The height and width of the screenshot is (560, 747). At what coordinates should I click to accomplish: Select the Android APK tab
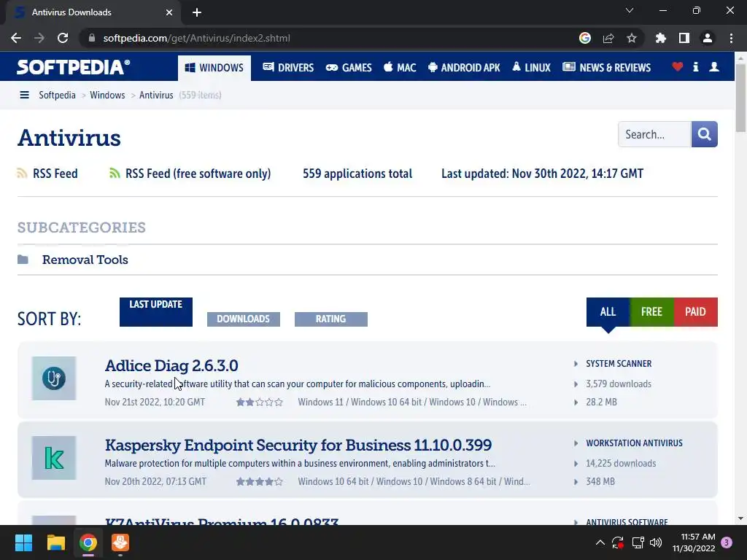click(x=464, y=68)
